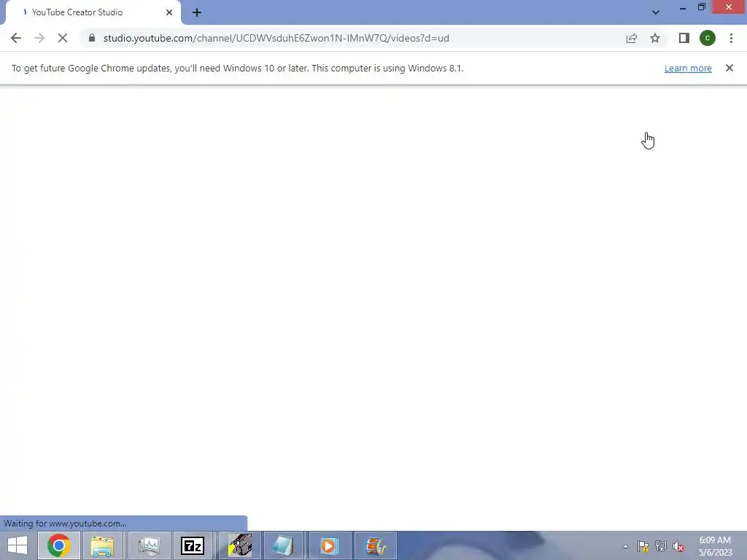This screenshot has width=747, height=560.
Task: Show hidden system tray icons
Action: point(625,546)
